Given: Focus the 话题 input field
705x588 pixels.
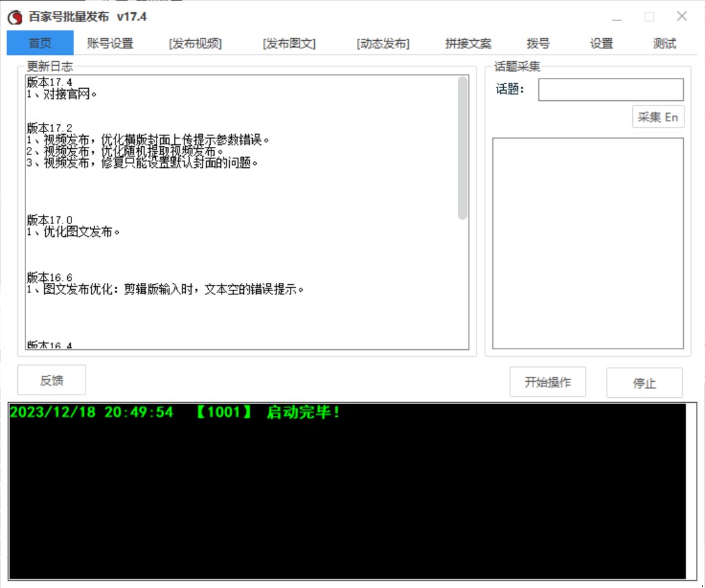Looking at the screenshot, I should tap(610, 90).
